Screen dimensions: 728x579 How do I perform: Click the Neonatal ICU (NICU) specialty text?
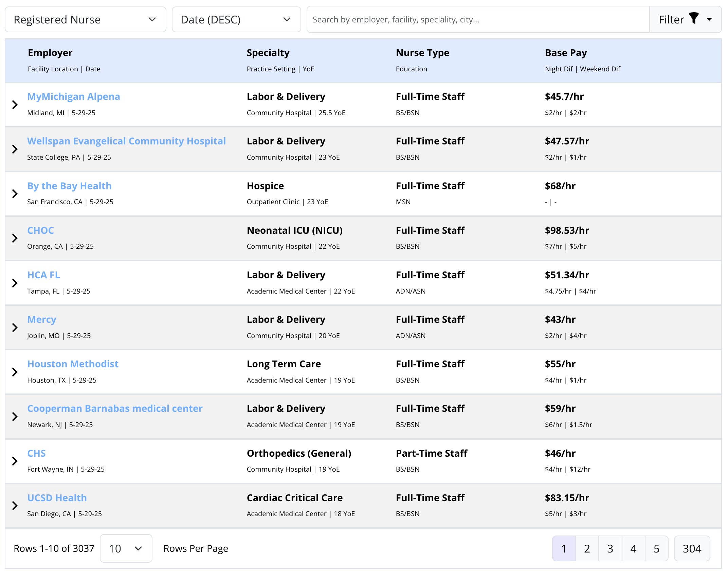click(295, 230)
